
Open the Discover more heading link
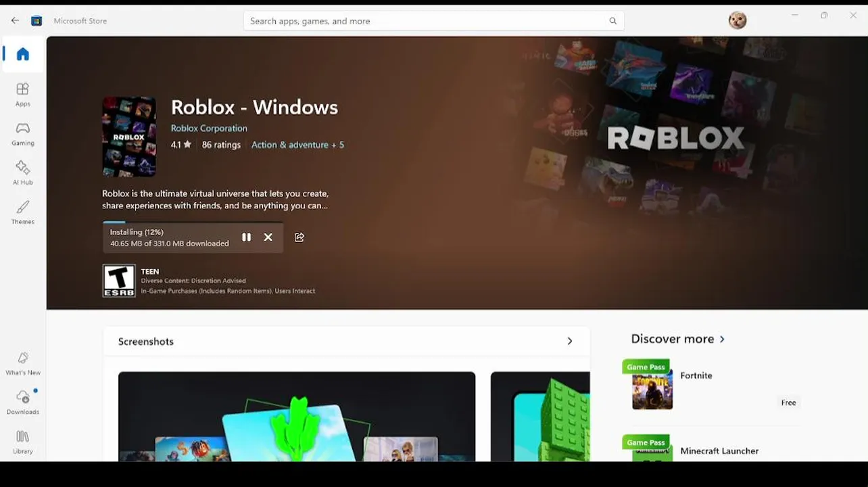[673, 339]
